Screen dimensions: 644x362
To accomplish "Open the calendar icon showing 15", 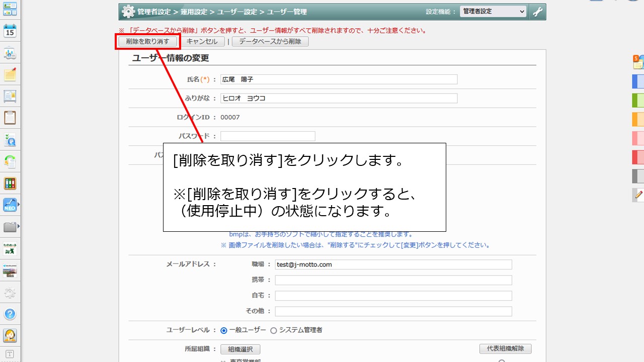I will coord(10,31).
